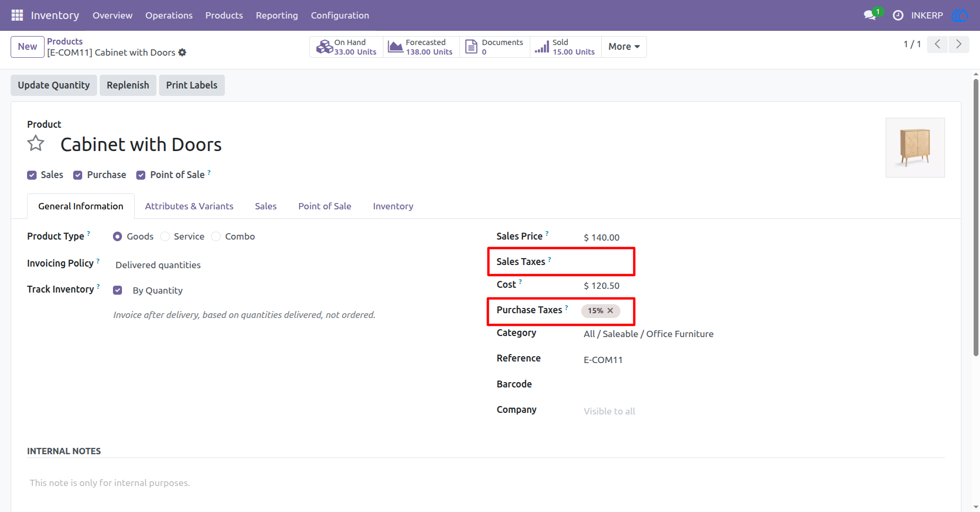
Task: Select Goods product type
Action: pyautogui.click(x=118, y=236)
